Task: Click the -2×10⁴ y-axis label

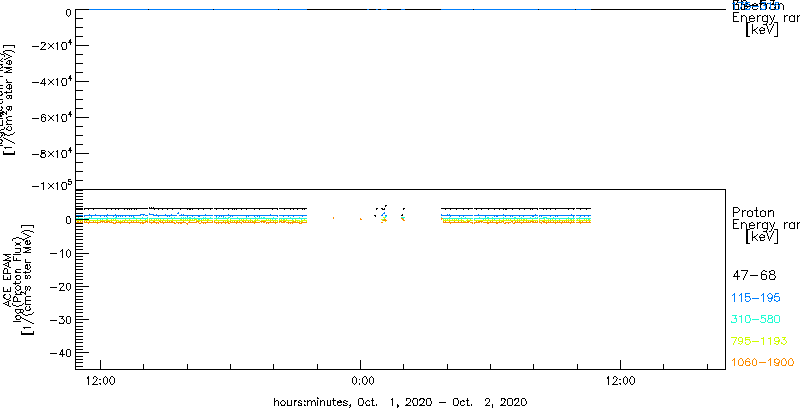Action: pyautogui.click(x=51, y=46)
